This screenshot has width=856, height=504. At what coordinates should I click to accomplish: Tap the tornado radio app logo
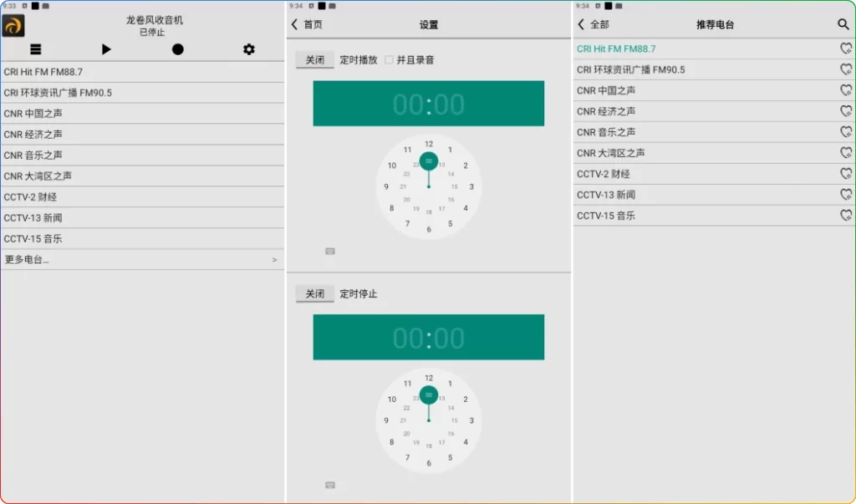(13, 25)
